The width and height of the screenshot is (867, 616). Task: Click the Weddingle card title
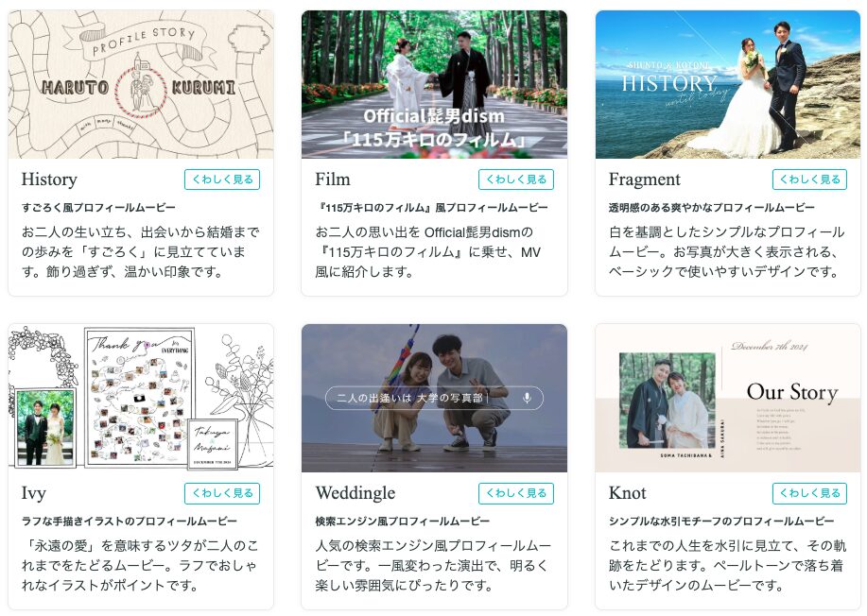point(355,493)
